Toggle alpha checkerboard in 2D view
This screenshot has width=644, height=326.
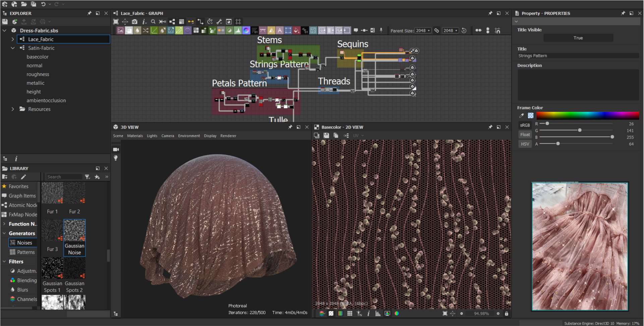click(331, 314)
